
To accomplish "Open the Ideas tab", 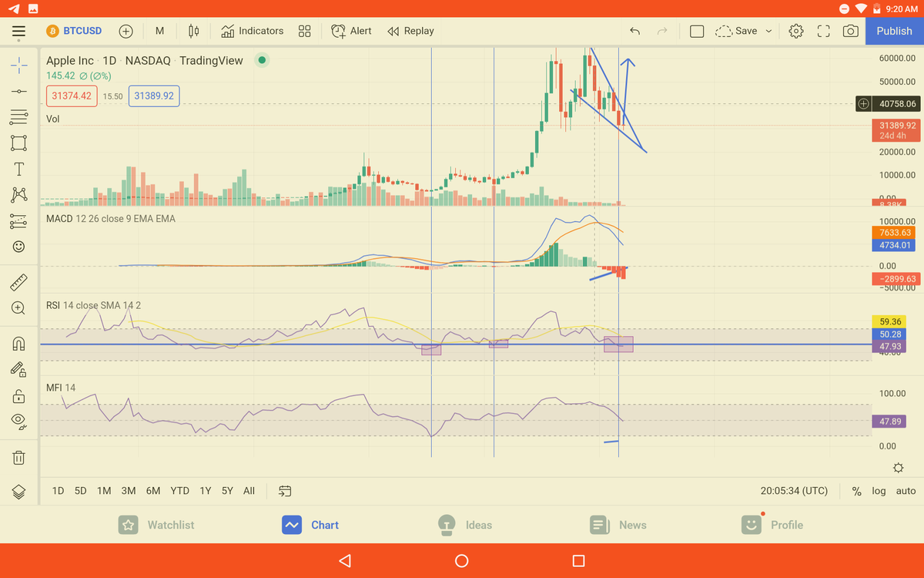I will click(464, 525).
